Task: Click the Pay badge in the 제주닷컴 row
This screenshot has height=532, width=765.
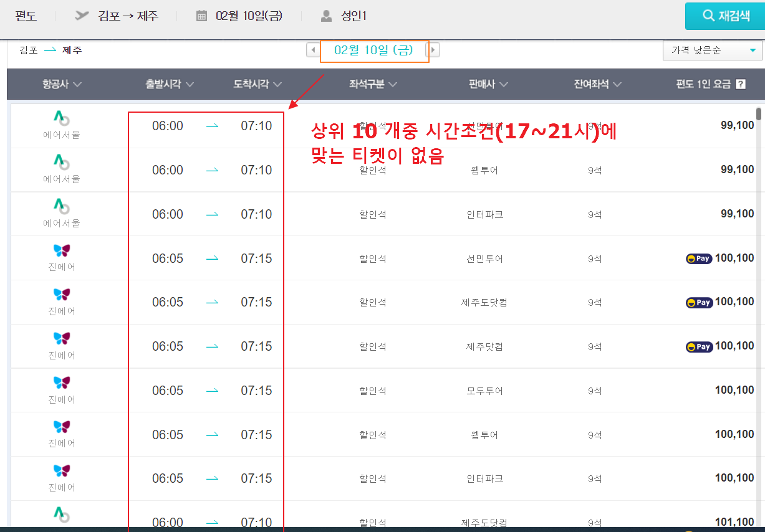Action: pos(698,347)
